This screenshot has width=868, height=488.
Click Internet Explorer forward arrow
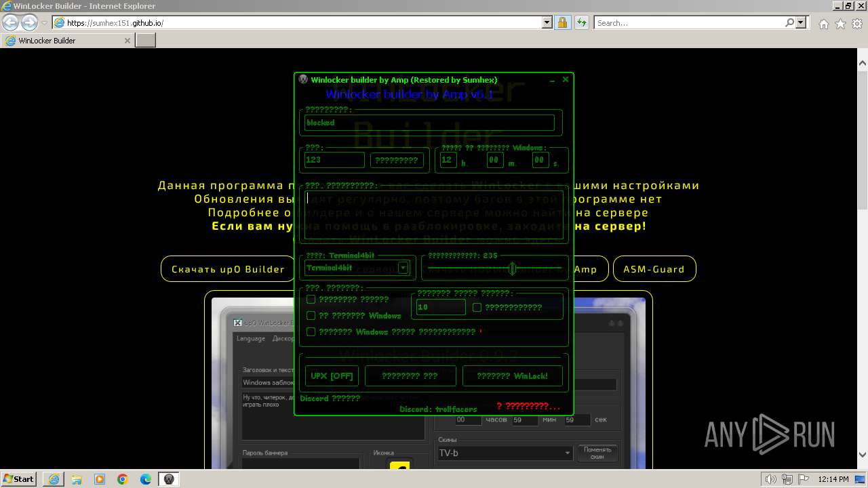click(29, 23)
